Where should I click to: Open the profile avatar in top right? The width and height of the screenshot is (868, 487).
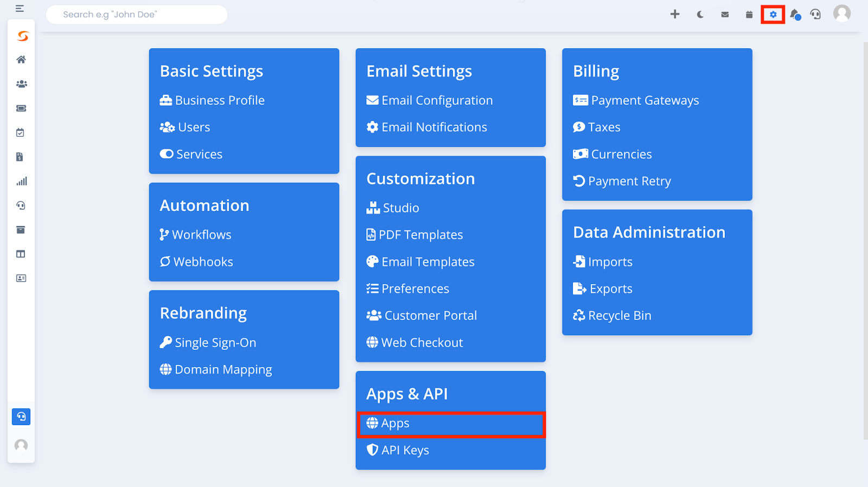click(842, 14)
